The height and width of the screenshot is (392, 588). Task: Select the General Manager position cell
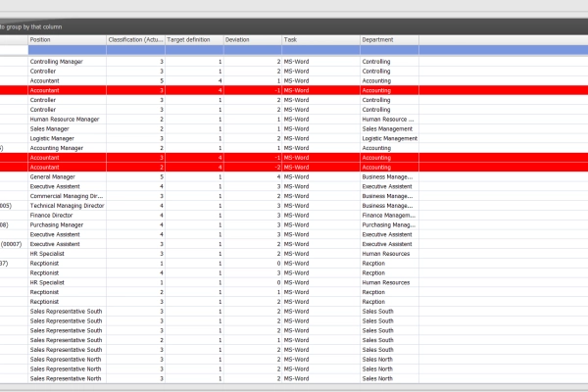pos(67,177)
